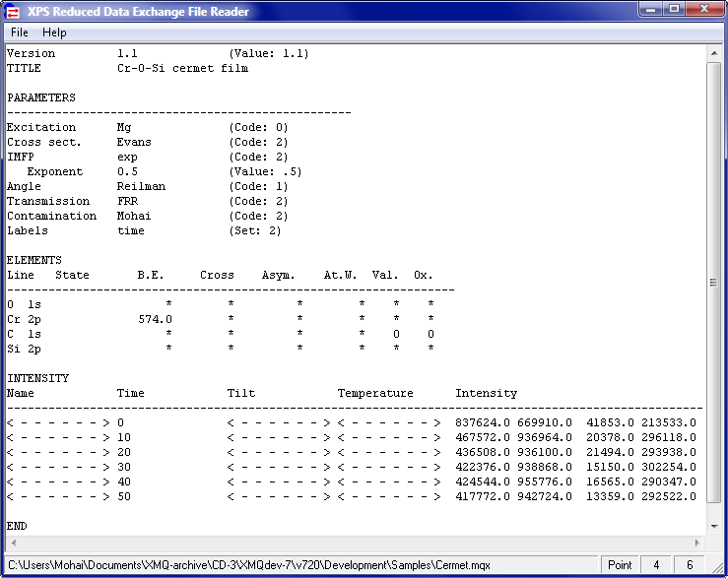This screenshot has width=728, height=578.
Task: Click the Point label in status bar
Action: pos(620,565)
